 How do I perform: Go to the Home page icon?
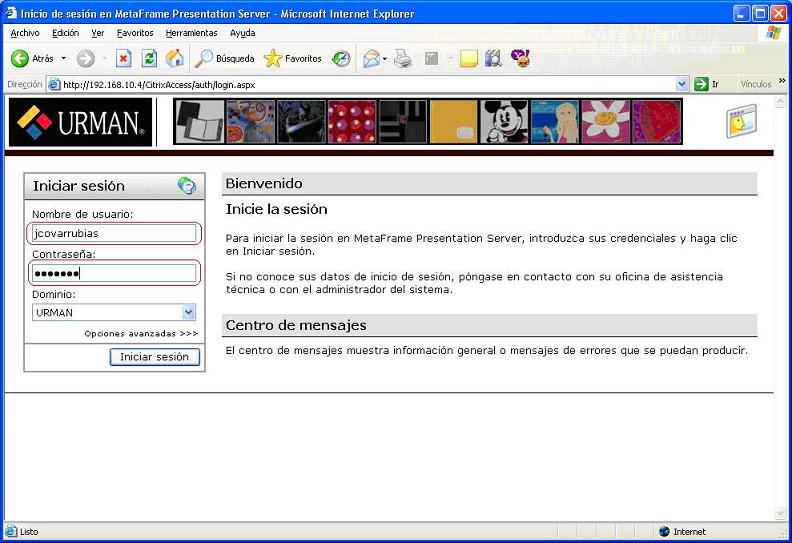[175, 59]
